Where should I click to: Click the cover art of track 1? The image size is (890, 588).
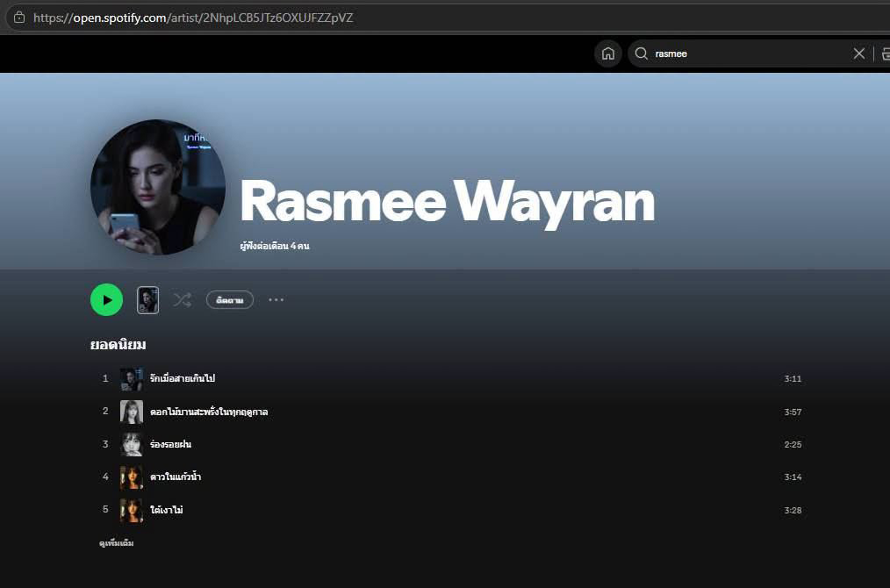coord(132,378)
